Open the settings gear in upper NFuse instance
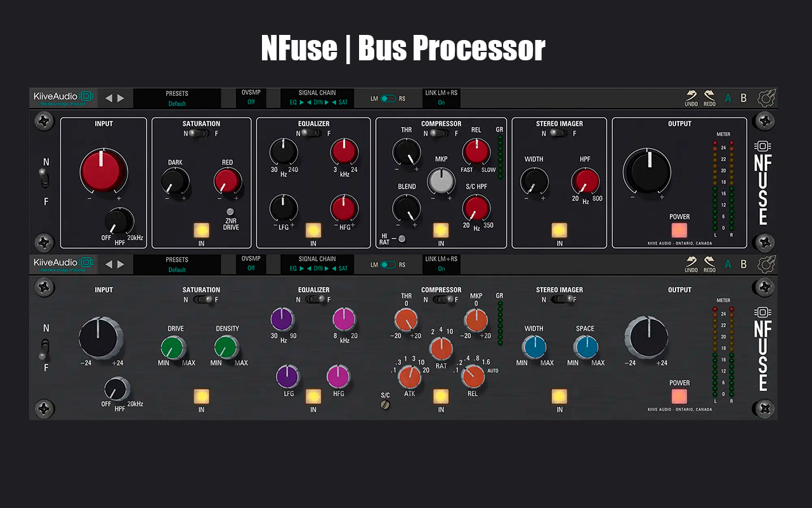This screenshot has width=812, height=508. pyautogui.click(x=766, y=98)
